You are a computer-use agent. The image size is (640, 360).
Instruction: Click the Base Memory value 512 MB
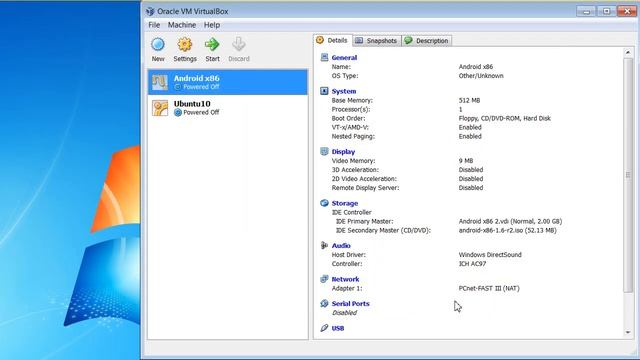(x=469, y=100)
